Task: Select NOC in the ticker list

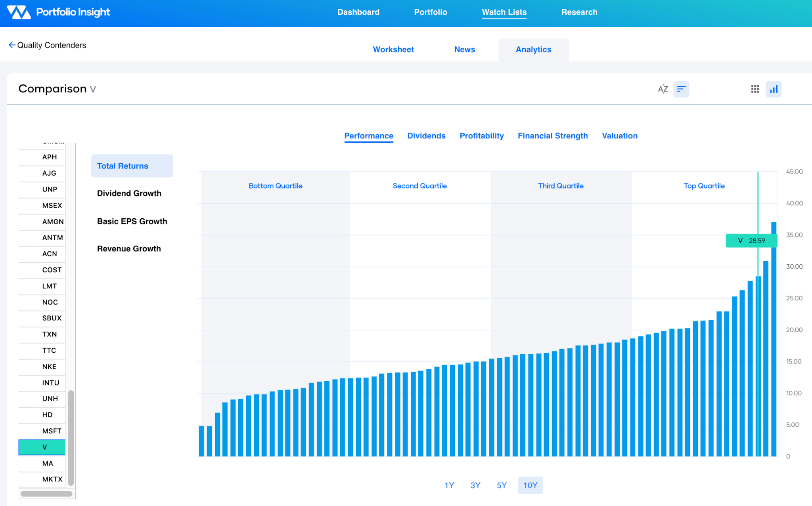Action: point(42,302)
